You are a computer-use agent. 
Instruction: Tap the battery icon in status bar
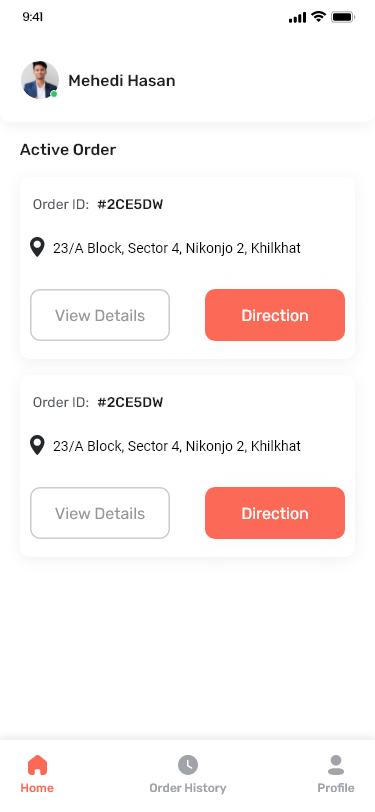tap(342, 17)
